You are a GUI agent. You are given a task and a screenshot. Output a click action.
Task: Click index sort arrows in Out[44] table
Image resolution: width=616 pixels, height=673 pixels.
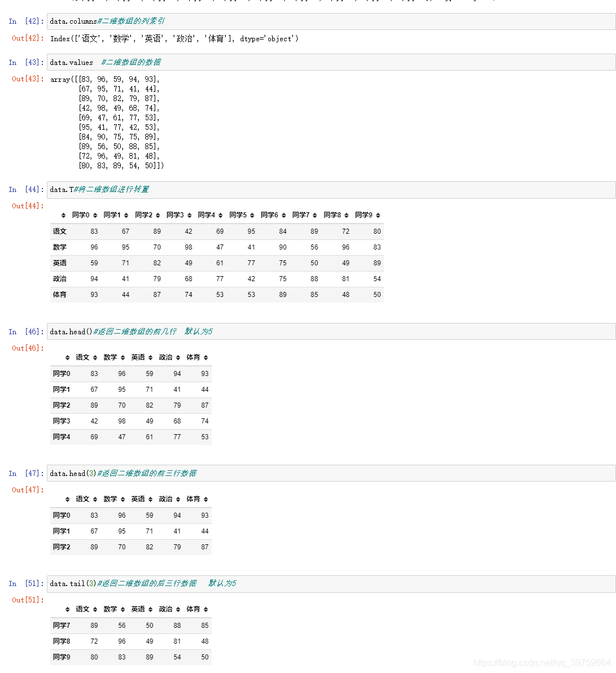[x=64, y=216]
